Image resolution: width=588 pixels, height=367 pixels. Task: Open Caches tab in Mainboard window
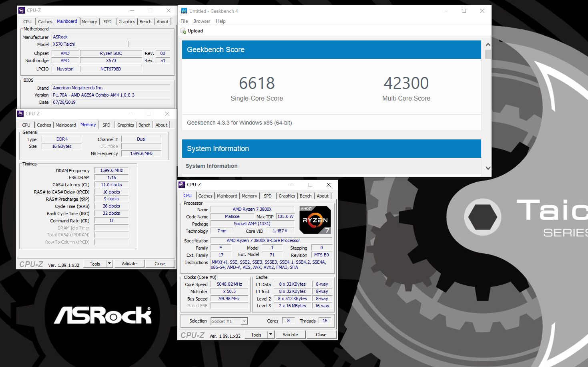pyautogui.click(x=45, y=22)
